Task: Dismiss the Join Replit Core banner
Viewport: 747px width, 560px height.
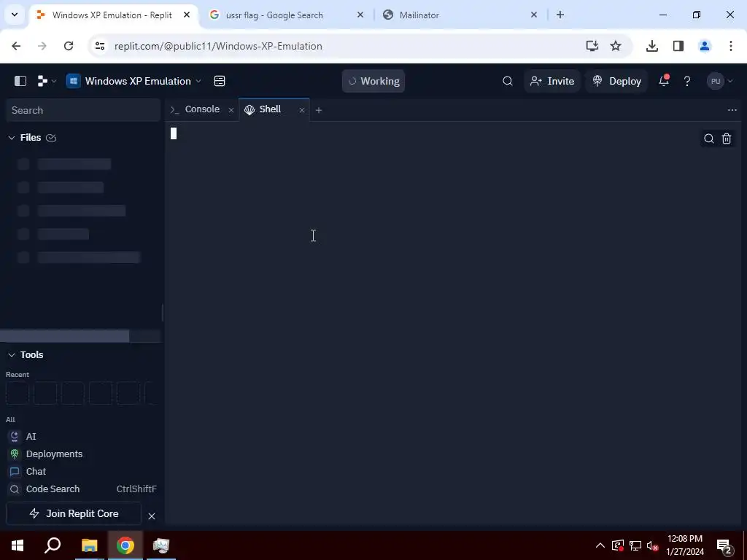Action: point(152,516)
